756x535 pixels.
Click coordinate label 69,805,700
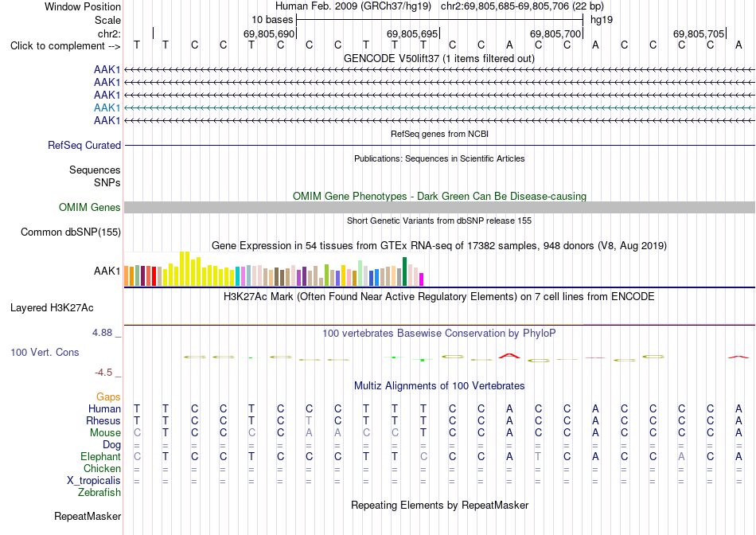coord(555,33)
